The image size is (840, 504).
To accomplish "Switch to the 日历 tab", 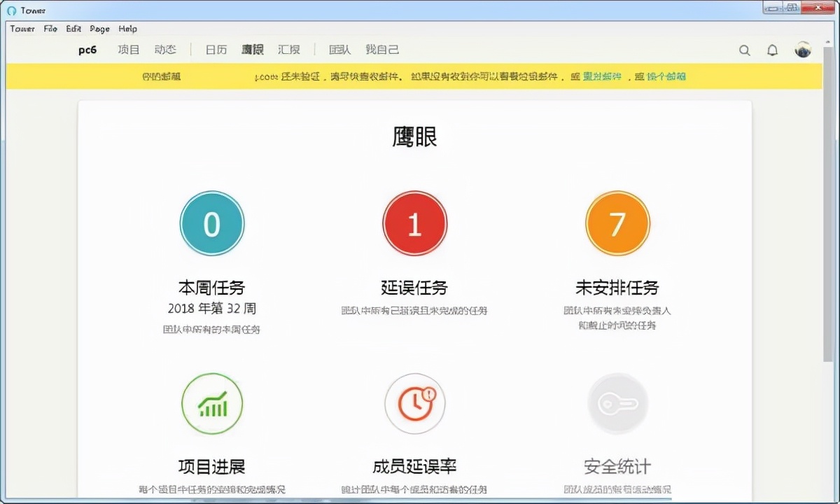I will click(216, 49).
